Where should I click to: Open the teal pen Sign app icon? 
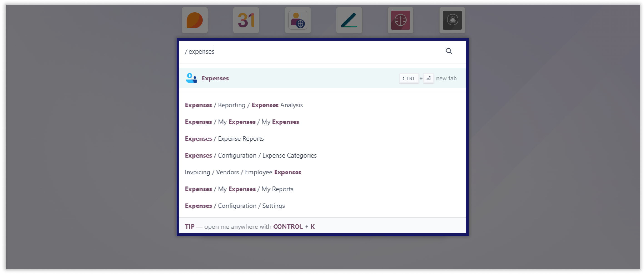point(349,20)
